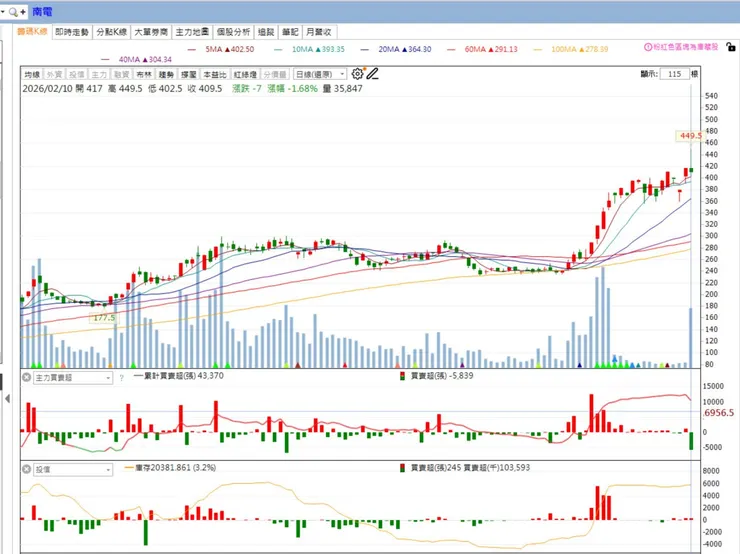Image resolution: width=740 pixels, height=554 pixels.
Task: Toggle the 紅綠燈 indicator button
Action: click(x=245, y=75)
